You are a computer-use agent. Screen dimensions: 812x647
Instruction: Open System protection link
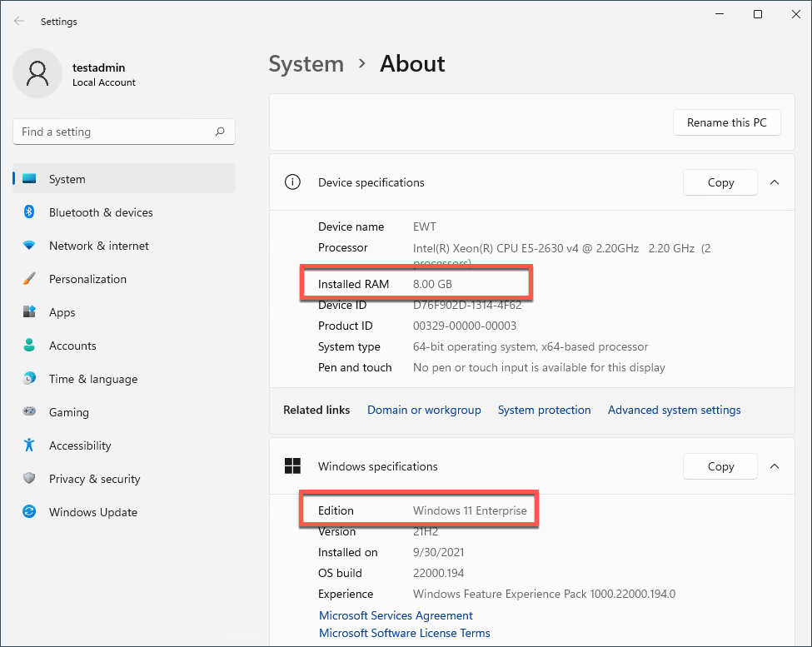[545, 410]
